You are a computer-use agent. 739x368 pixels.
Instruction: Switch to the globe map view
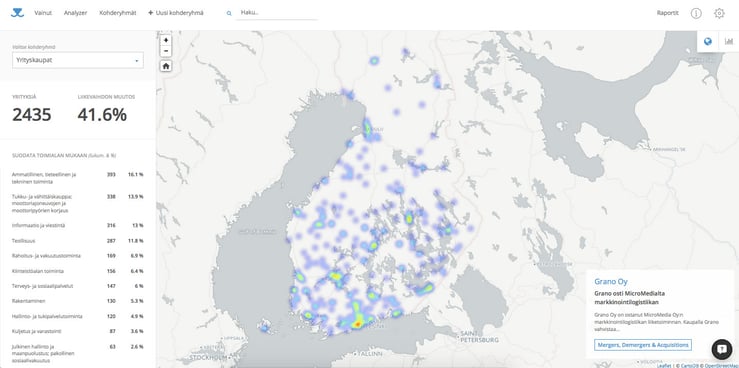click(707, 41)
